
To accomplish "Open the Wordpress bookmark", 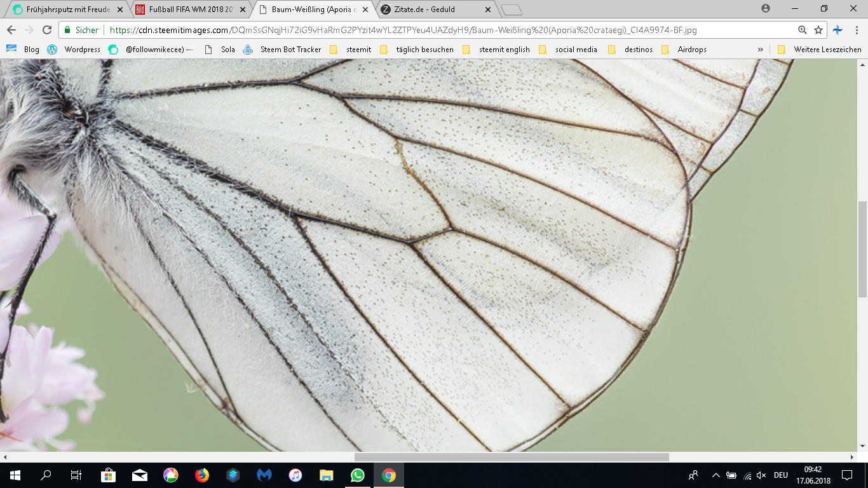I will click(x=74, y=49).
